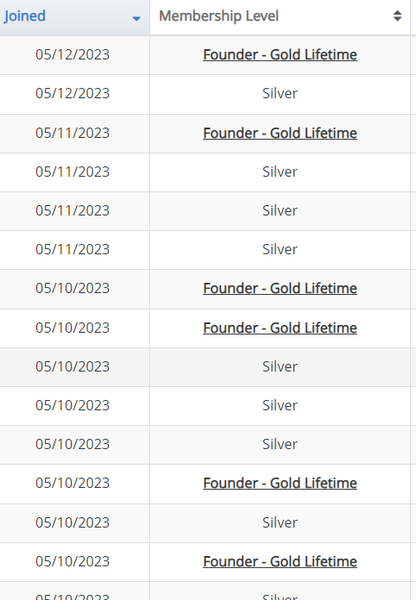Click the partially visible Silver cell at the bottom
Screen dimensions: 416x600
280,596
